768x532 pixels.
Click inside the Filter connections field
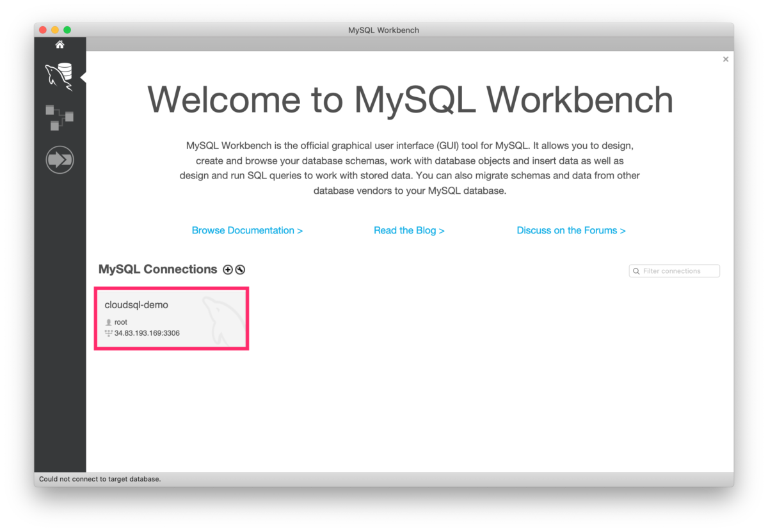[675, 270]
